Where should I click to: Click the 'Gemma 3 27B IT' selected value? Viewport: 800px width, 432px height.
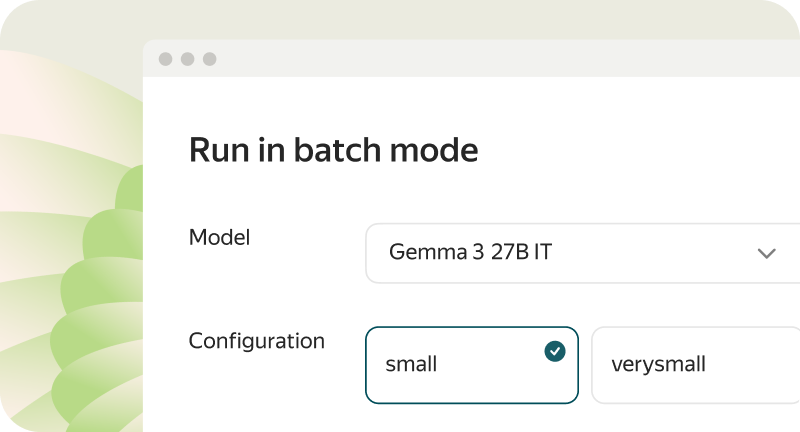(x=470, y=253)
